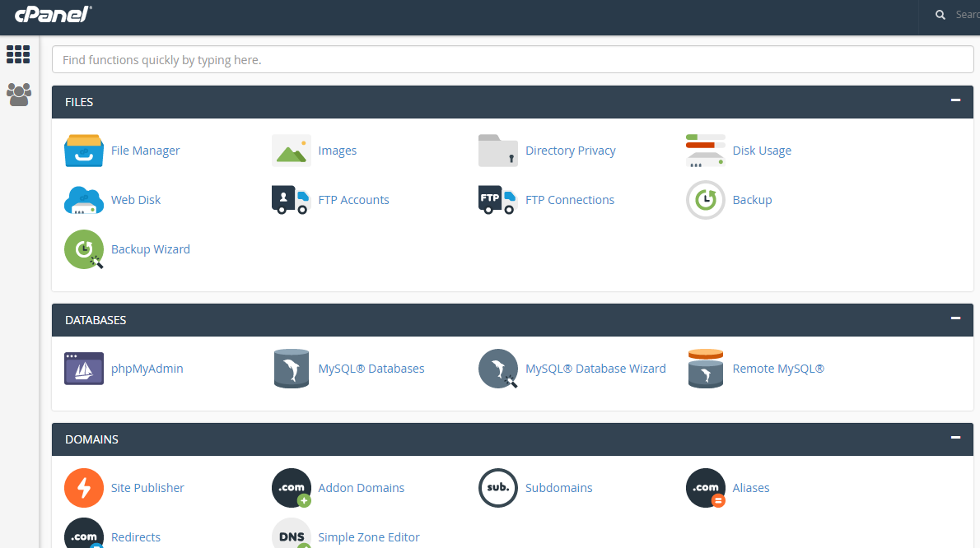Open the Subdomains sub. icon
Viewport: 980px width, 548px height.
point(498,487)
